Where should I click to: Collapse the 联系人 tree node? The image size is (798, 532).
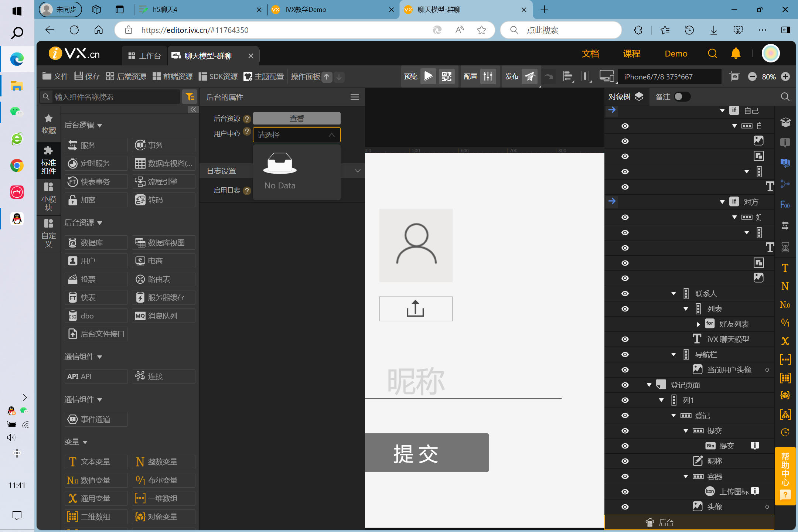[x=673, y=294]
